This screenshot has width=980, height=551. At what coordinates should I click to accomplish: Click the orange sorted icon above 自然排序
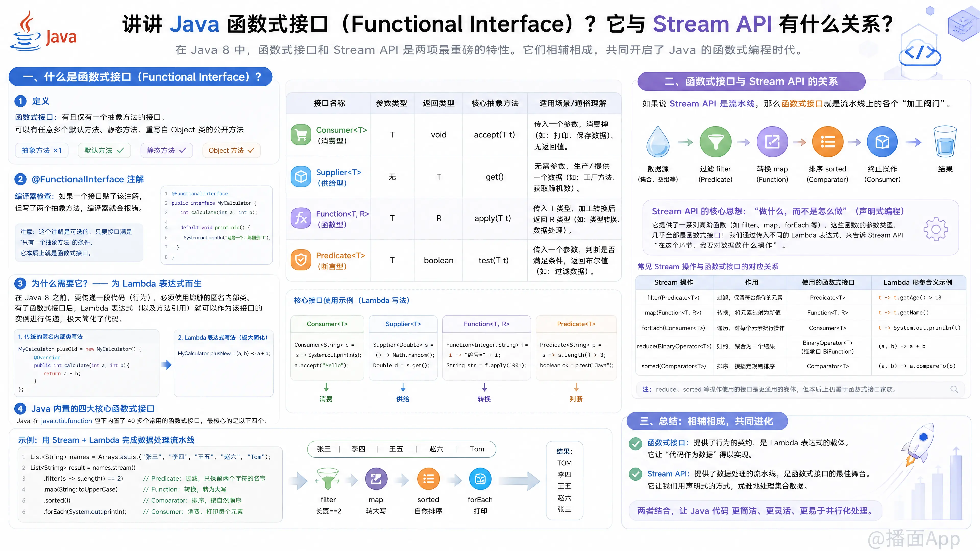[428, 479]
